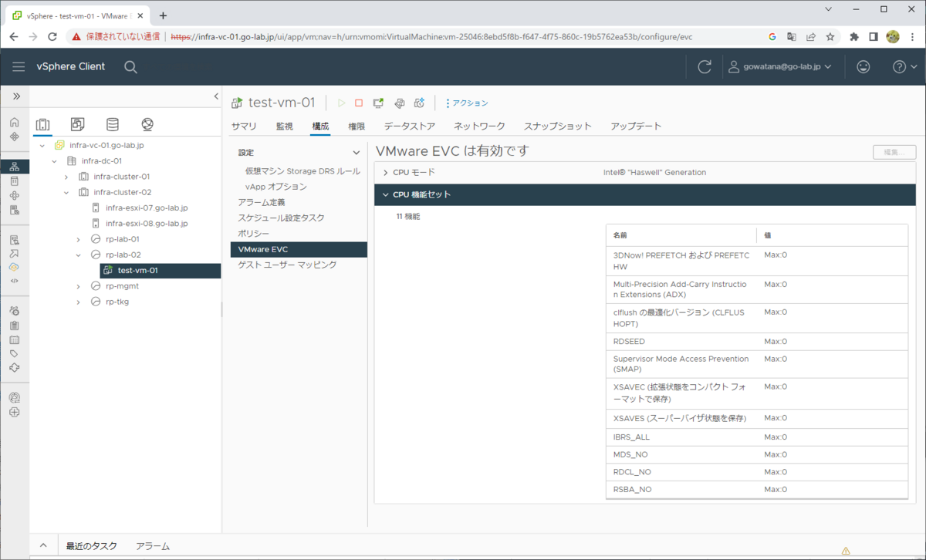The image size is (926, 560).
Task: Switch to the ネットワーク tab
Action: coord(479,126)
